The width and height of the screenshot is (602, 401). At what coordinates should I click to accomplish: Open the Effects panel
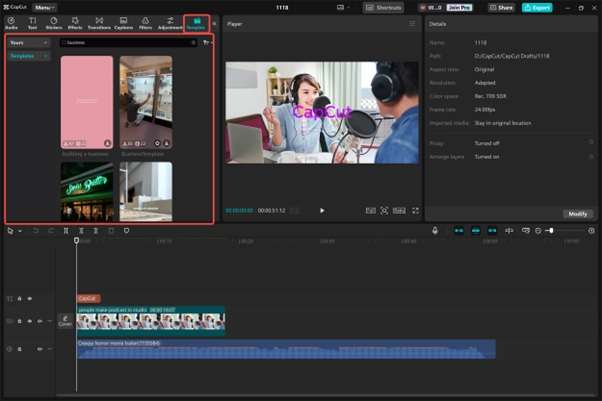coord(75,23)
